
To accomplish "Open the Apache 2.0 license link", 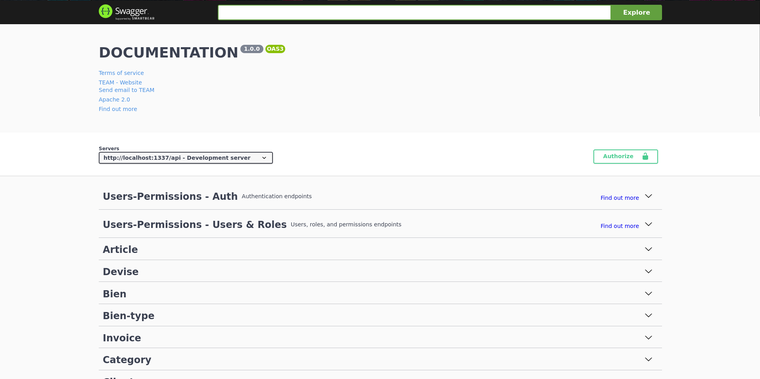I will [x=114, y=99].
